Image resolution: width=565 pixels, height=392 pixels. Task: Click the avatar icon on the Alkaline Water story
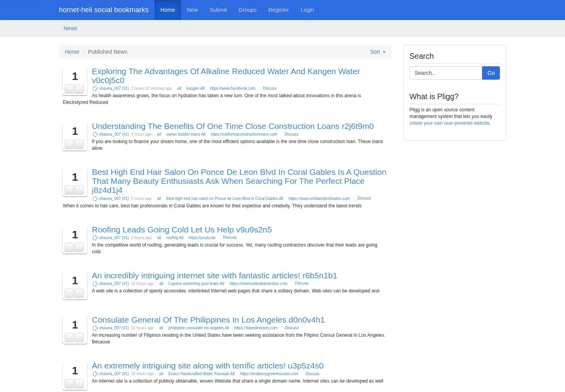tap(95, 89)
